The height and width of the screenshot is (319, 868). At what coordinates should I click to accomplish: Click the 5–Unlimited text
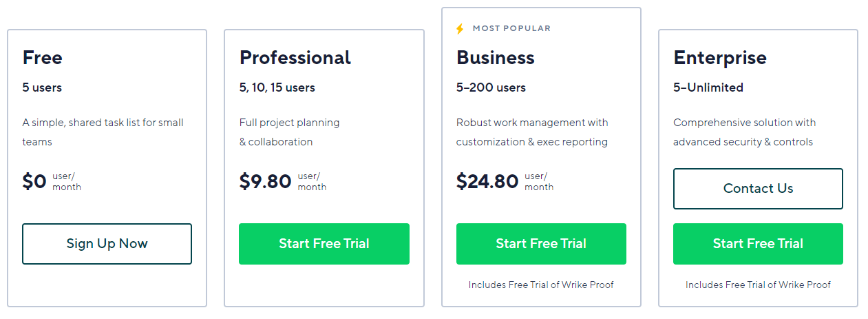click(708, 88)
